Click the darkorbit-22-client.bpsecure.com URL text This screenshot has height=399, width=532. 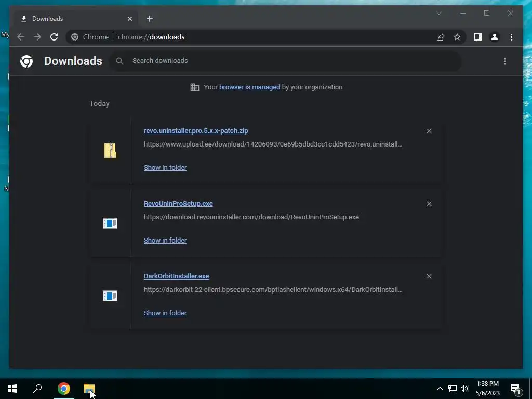click(273, 290)
